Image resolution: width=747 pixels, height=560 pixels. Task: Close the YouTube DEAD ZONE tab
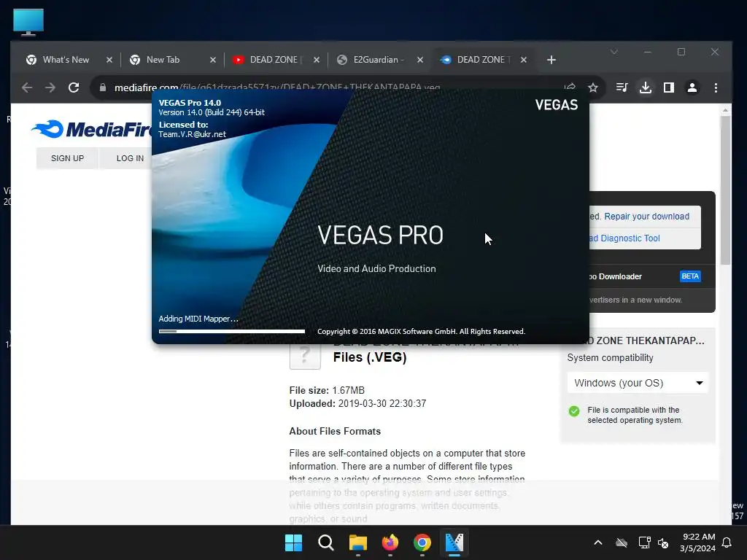[x=317, y=60]
